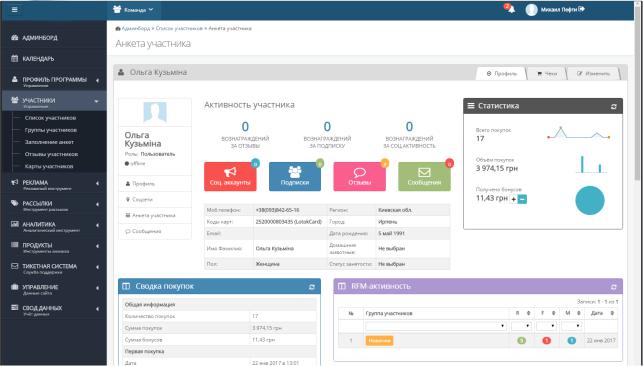
Task: Click the teal bonuses pie chart
Action: coord(590,200)
